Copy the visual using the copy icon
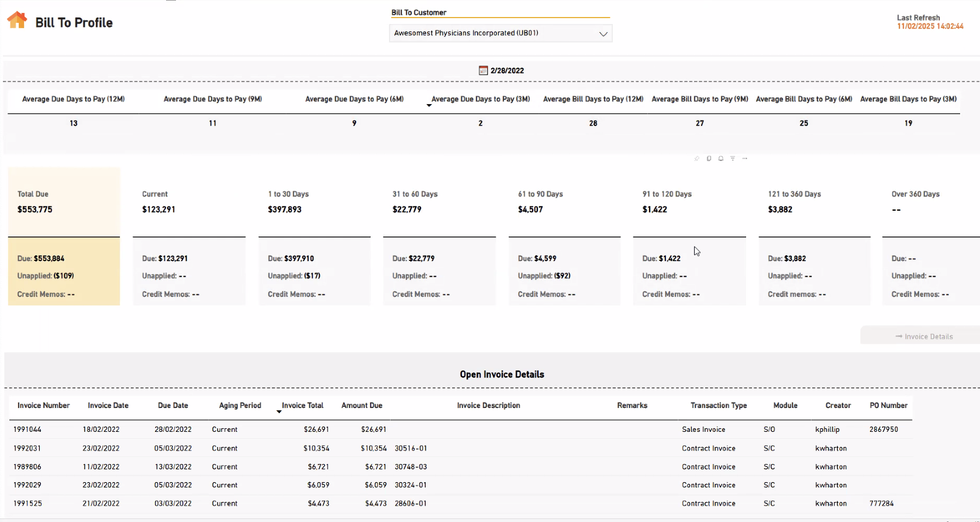The height and width of the screenshot is (522, 980). click(709, 159)
